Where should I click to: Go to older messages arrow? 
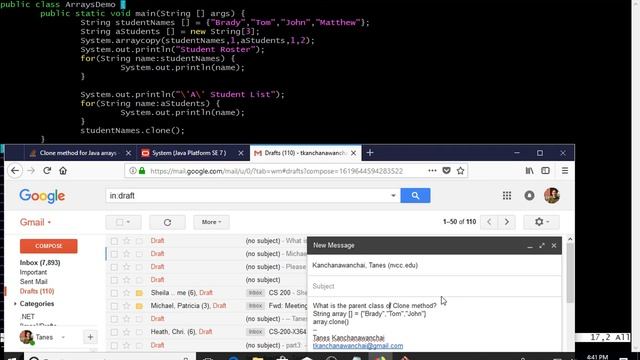507,222
